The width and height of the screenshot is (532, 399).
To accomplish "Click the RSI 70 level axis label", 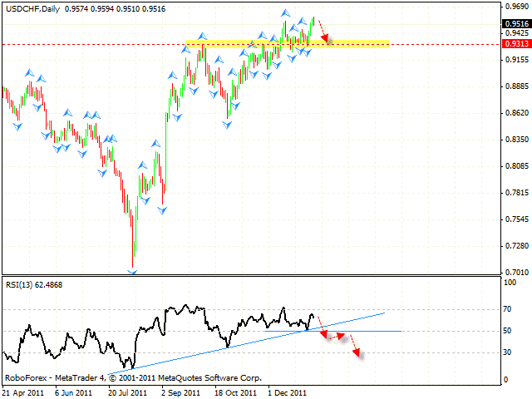I will [509, 309].
